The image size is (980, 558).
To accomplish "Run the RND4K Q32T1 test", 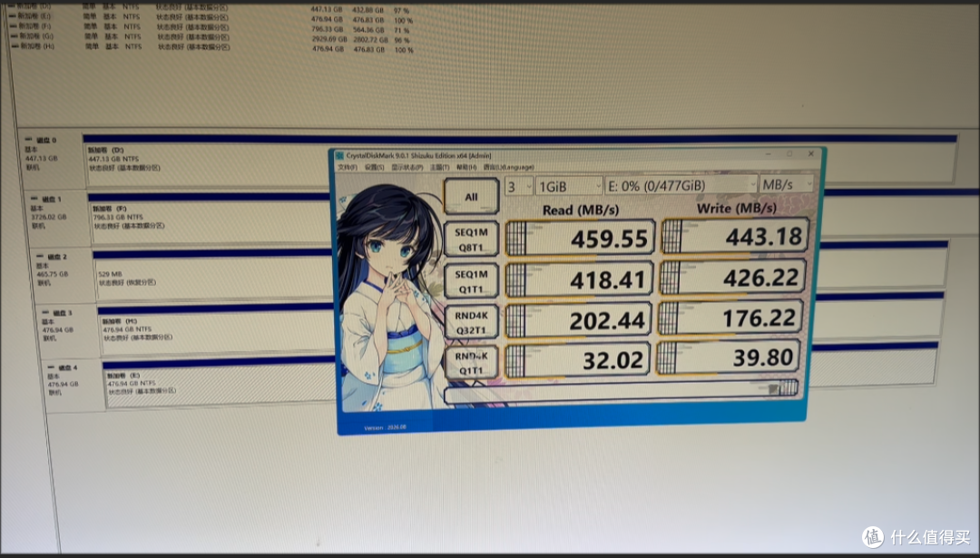I will [x=471, y=322].
